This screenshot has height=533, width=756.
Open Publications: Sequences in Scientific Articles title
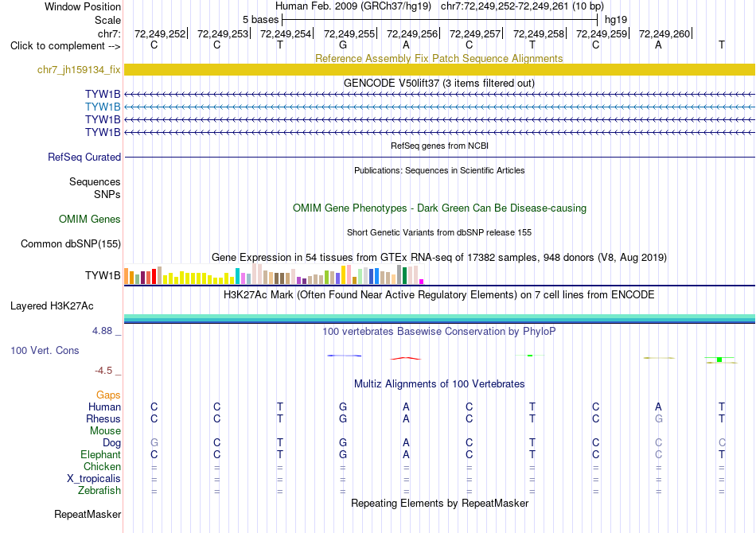tap(439, 170)
